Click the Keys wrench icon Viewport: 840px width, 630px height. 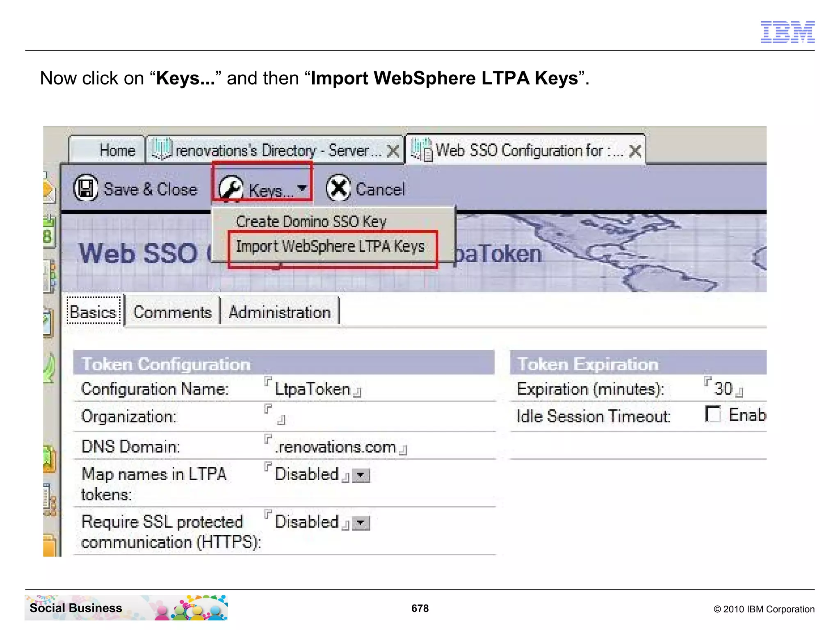point(231,189)
